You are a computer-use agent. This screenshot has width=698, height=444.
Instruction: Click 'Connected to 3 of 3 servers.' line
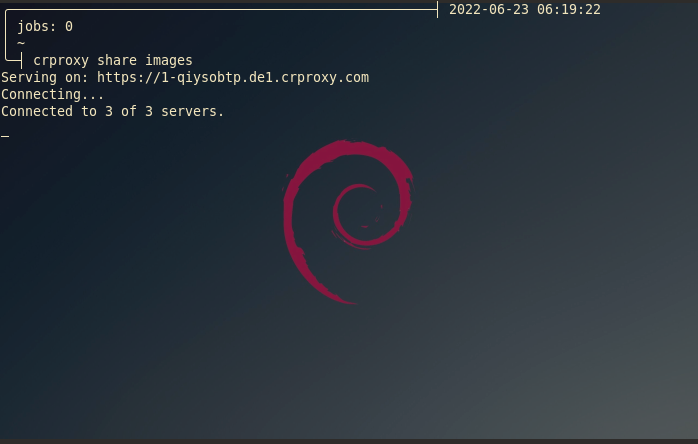(x=113, y=111)
